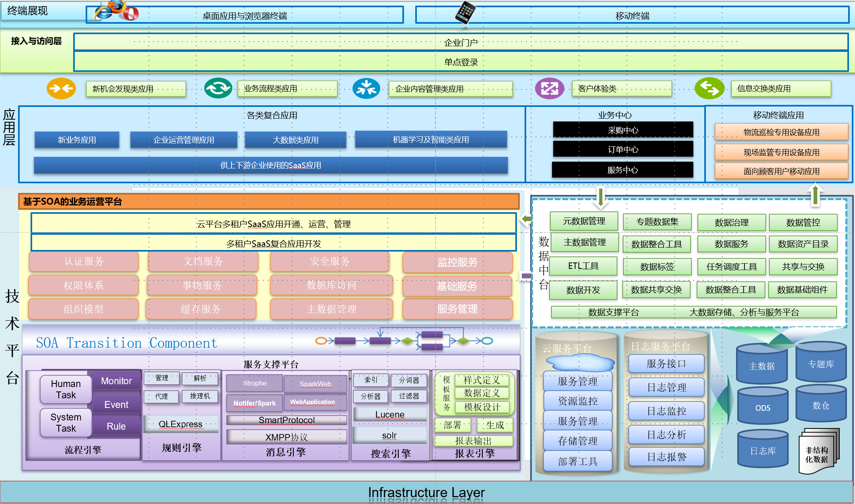Click the Human Task box

click(x=66, y=389)
